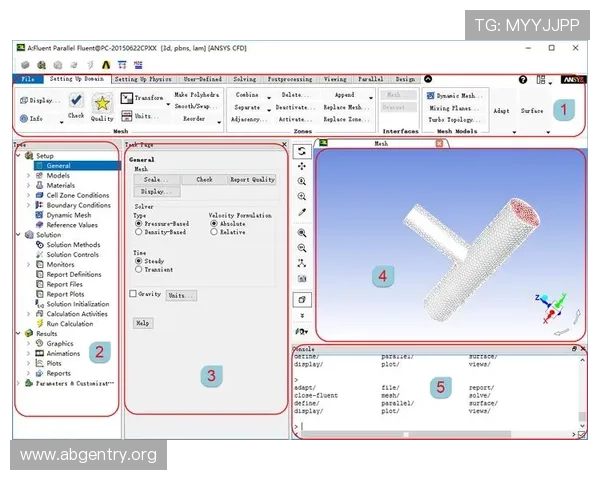Click the axis triad in graphics window

[551, 307]
